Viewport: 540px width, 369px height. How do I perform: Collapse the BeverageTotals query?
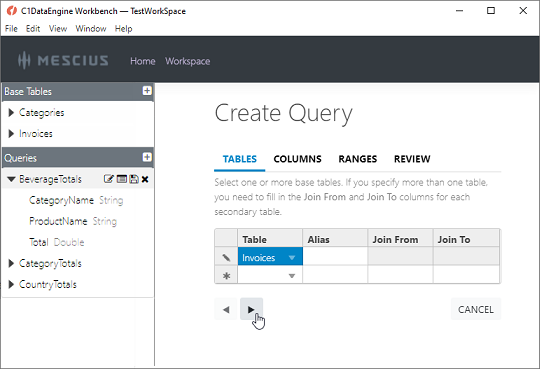pyautogui.click(x=11, y=179)
